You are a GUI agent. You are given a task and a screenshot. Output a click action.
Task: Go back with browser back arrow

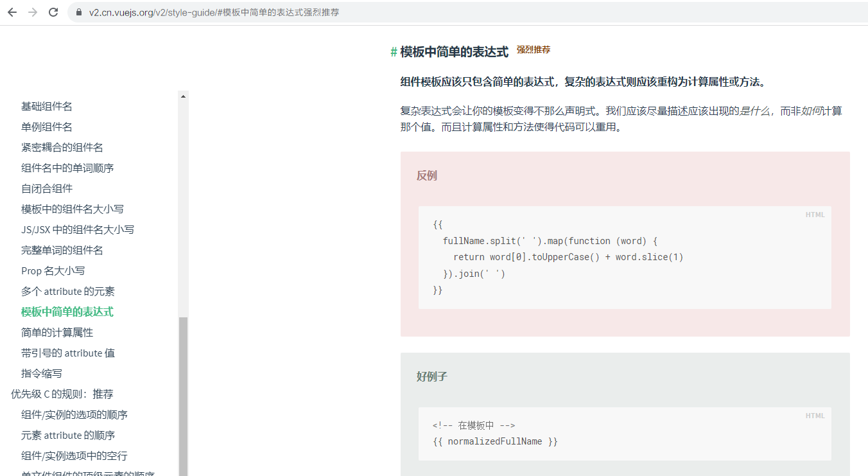12,12
